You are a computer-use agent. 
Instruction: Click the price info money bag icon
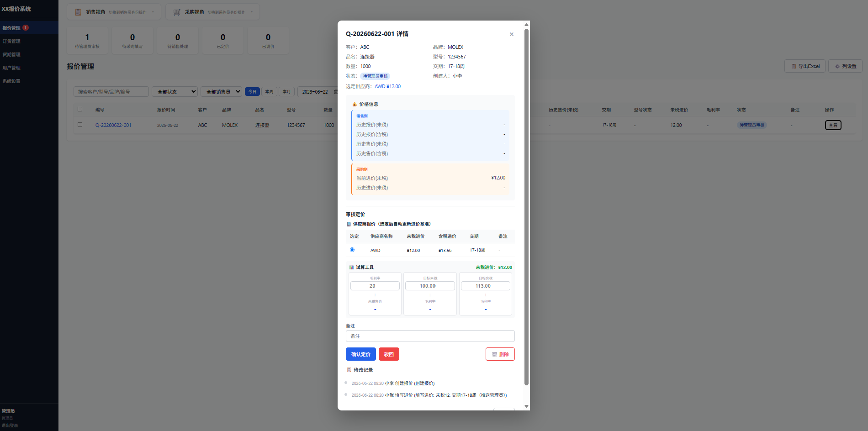[355, 104]
